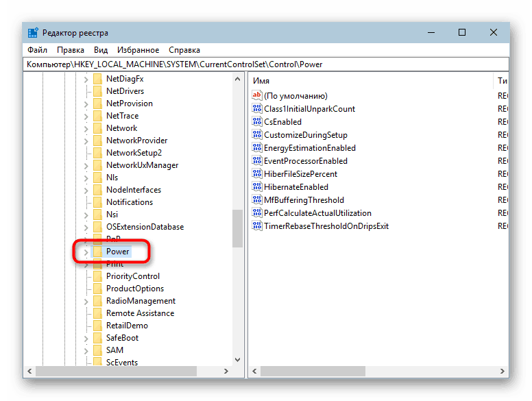The width and height of the screenshot is (532, 401).
Task: Click the NetTrace folder icon
Action: [x=97, y=116]
